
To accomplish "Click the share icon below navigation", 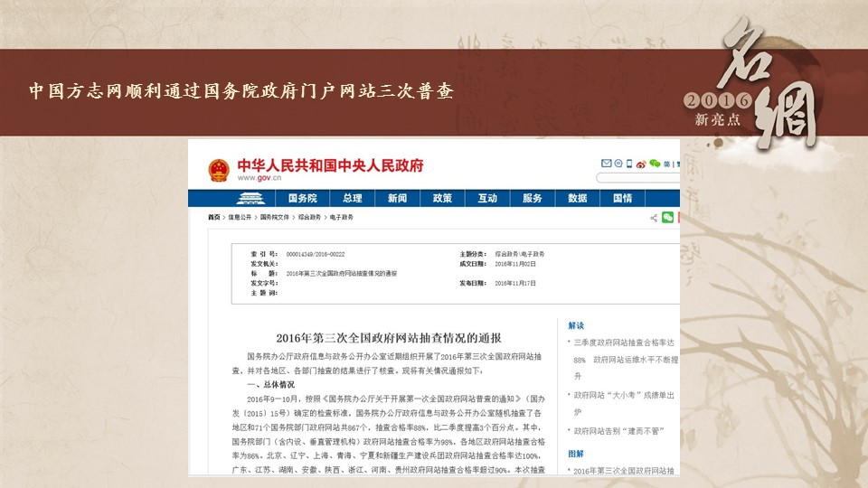I will 654,218.
